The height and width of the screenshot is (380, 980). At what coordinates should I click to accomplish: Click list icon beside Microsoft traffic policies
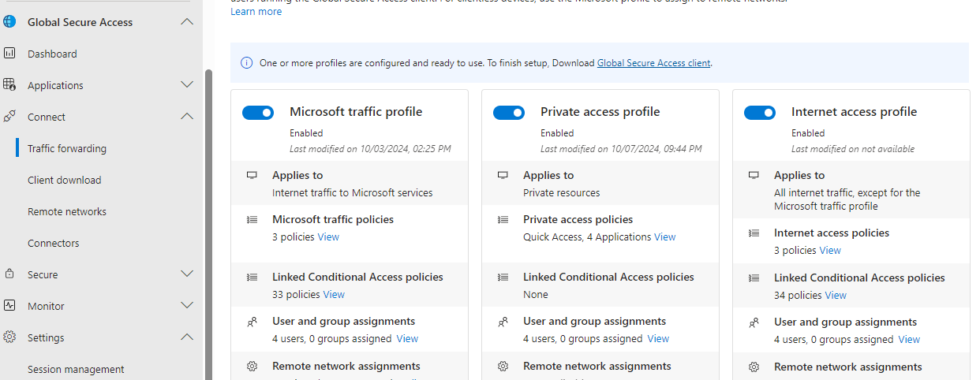(x=252, y=219)
